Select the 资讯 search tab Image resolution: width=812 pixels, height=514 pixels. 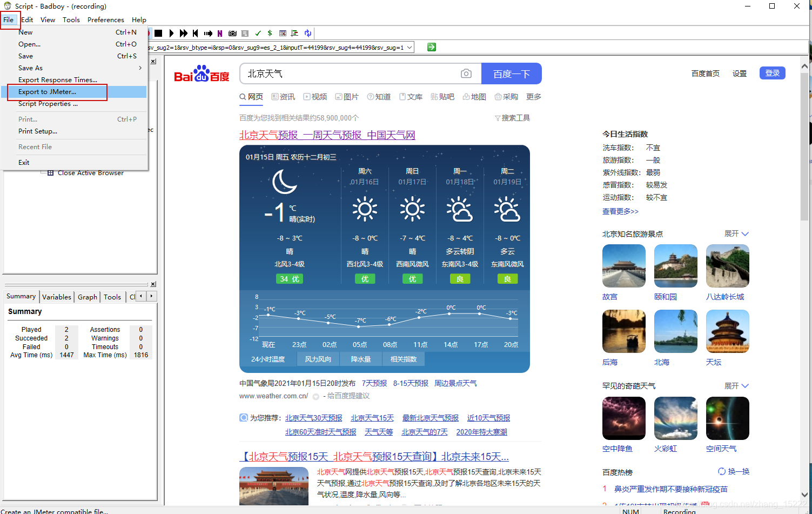click(283, 97)
